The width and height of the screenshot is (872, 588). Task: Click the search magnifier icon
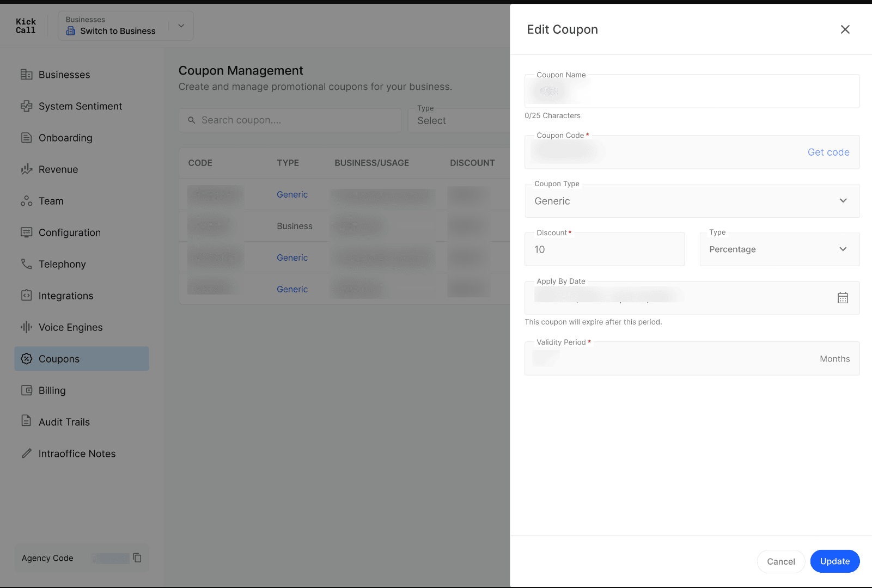pyautogui.click(x=192, y=120)
